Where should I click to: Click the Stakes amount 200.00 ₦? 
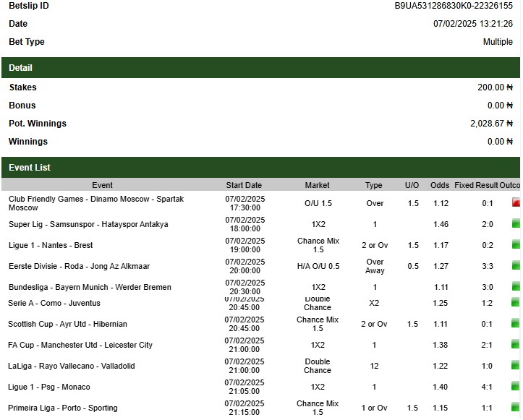pyautogui.click(x=495, y=87)
